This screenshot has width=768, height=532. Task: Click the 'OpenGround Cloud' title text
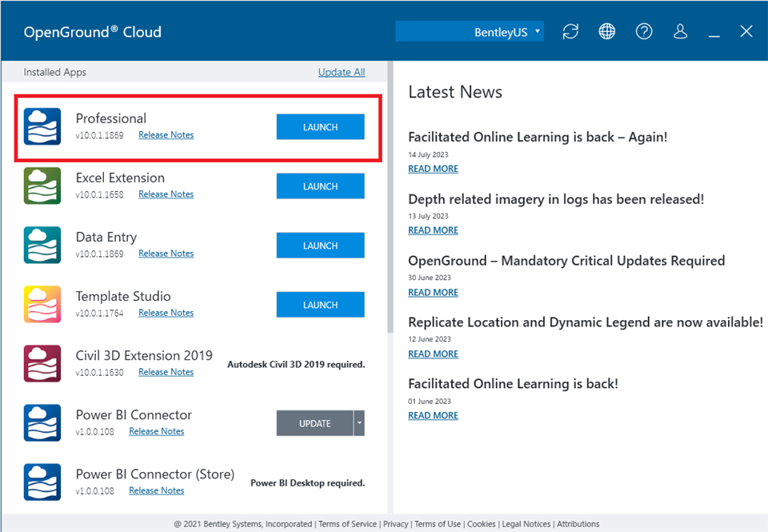(93, 32)
